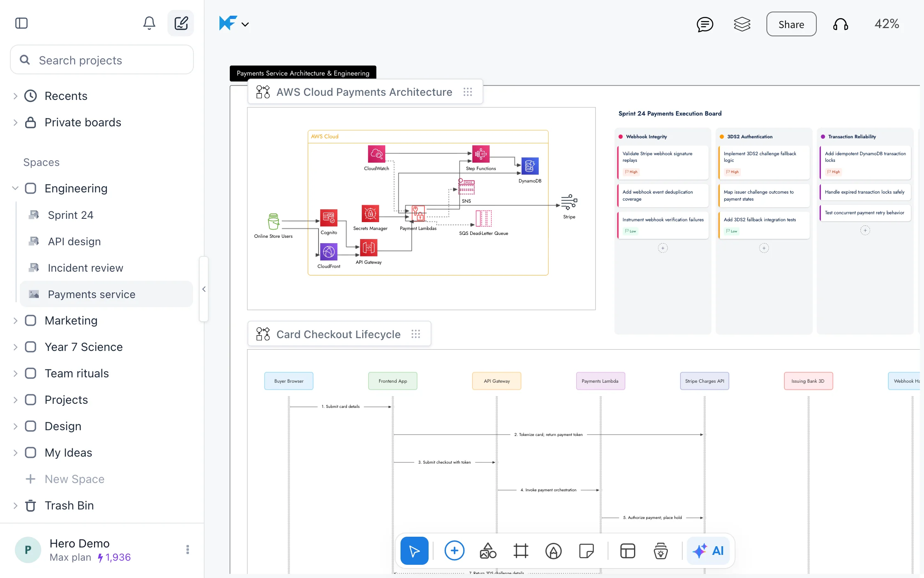Open the My Ideas space

pos(68,452)
